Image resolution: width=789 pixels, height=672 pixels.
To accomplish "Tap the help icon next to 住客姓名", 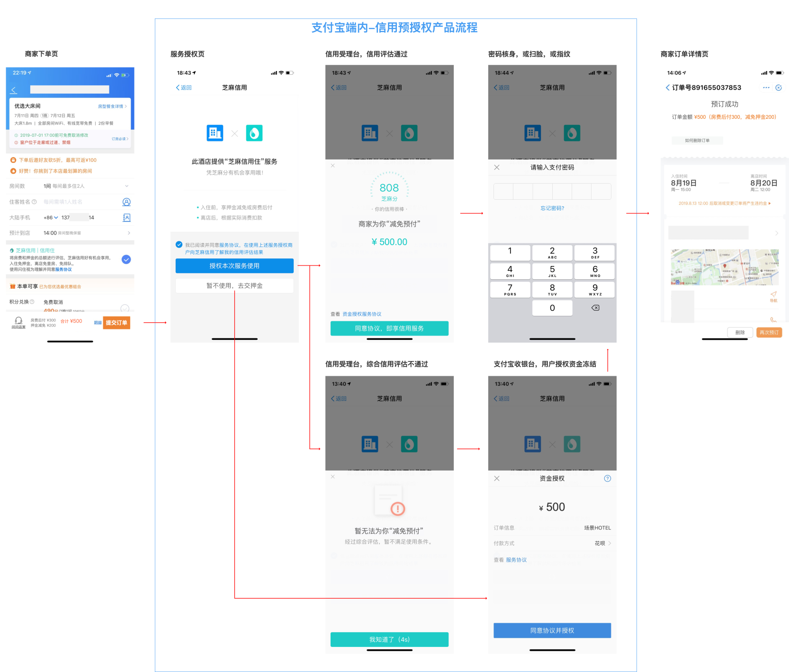I will pyautogui.click(x=34, y=202).
